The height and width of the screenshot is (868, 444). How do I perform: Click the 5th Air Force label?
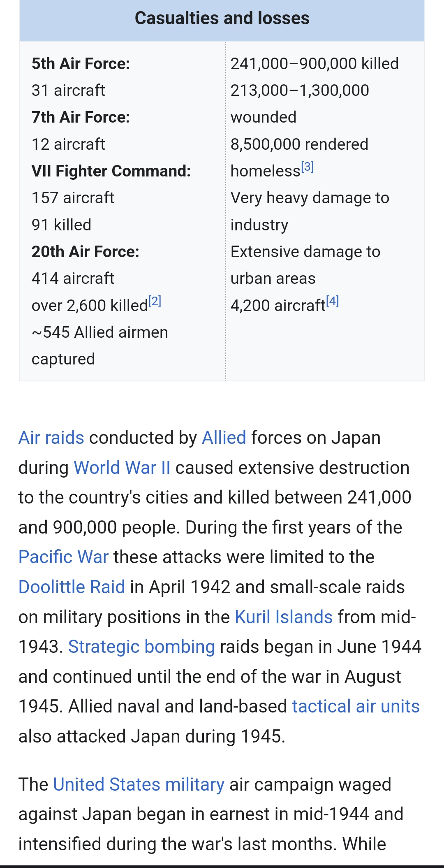[81, 64]
